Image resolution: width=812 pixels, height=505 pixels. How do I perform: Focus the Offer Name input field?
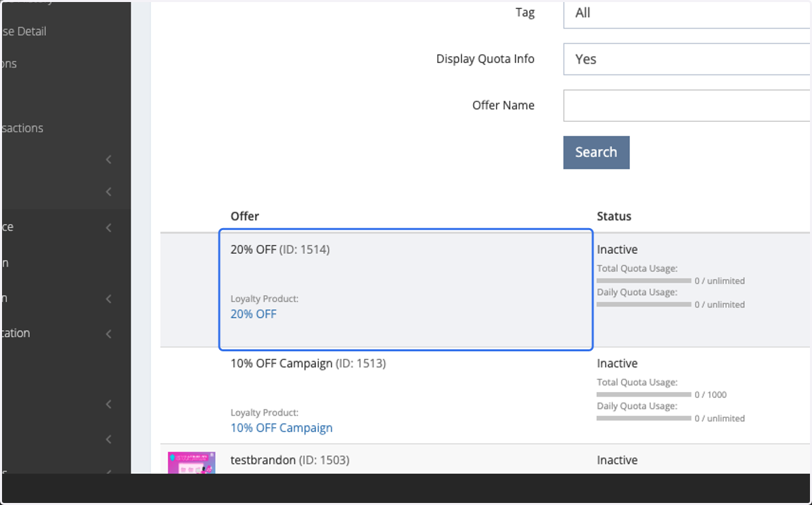687,105
